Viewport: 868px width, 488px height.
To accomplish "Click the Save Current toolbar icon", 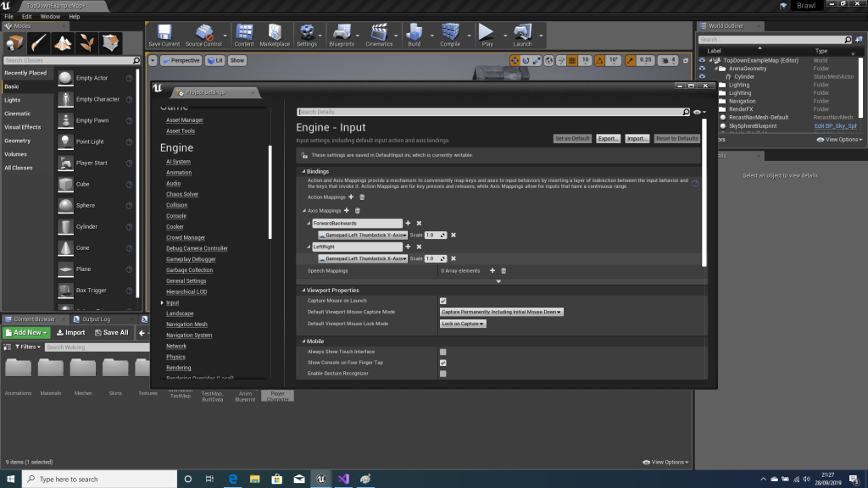I will (x=164, y=35).
